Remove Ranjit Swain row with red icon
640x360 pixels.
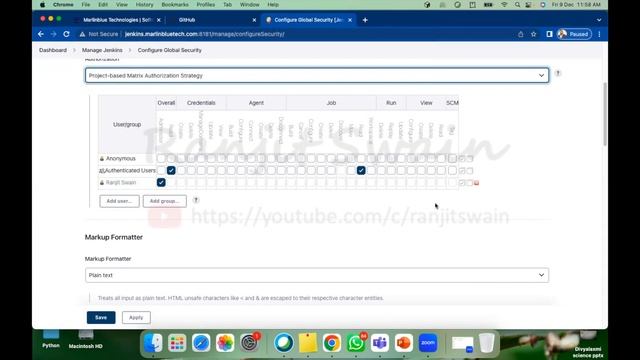click(x=476, y=183)
